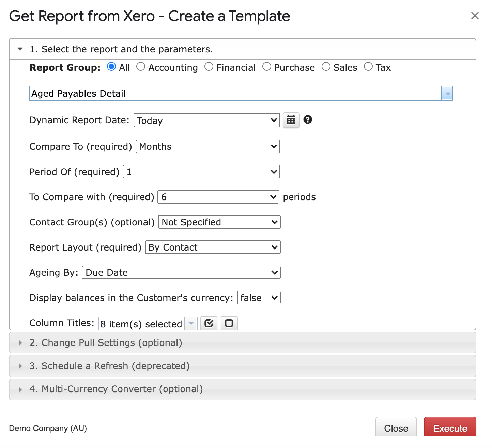Screen dimensions: 492x448
Task: Open the Dynamic Report Date dropdown
Action: click(207, 120)
